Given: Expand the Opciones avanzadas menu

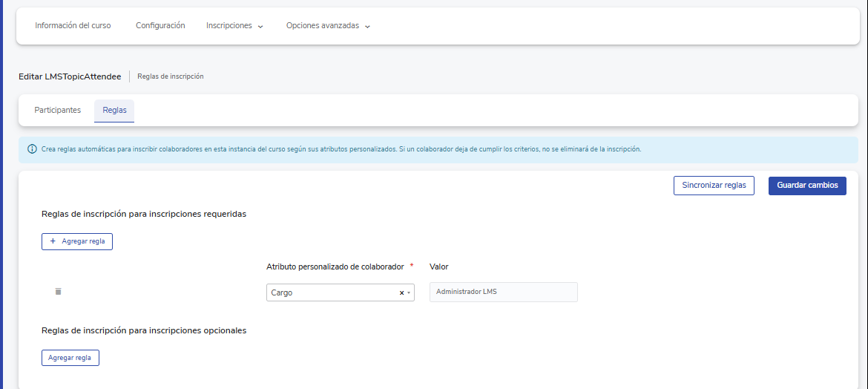Looking at the screenshot, I should (322, 26).
